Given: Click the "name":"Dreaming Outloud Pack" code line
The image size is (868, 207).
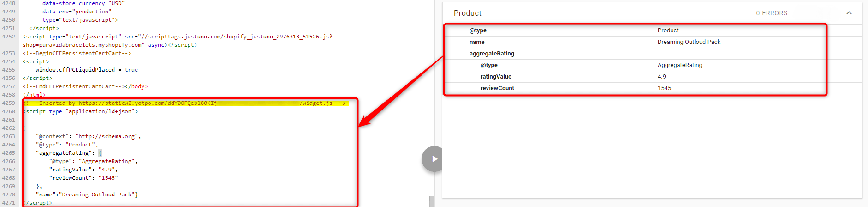Looking at the screenshot, I should (x=87, y=195).
